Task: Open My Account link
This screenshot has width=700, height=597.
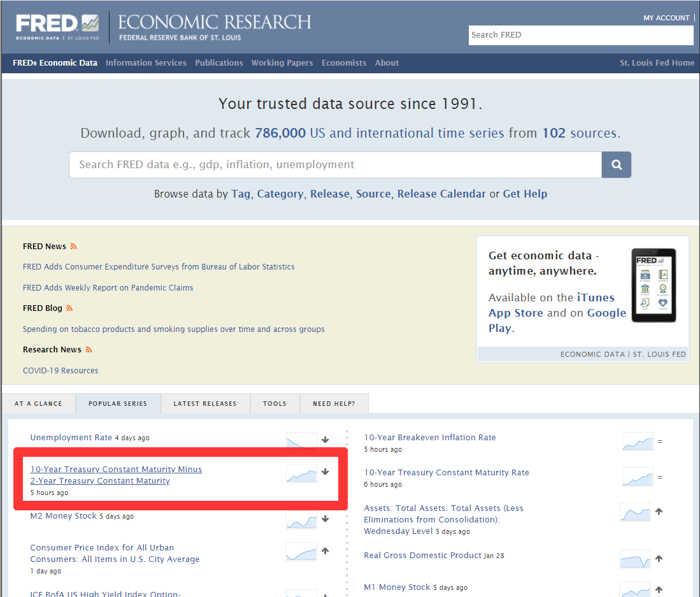Action: [666, 18]
